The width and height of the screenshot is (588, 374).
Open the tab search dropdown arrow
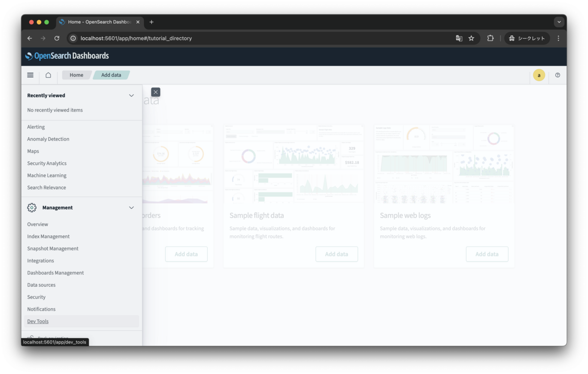559,22
